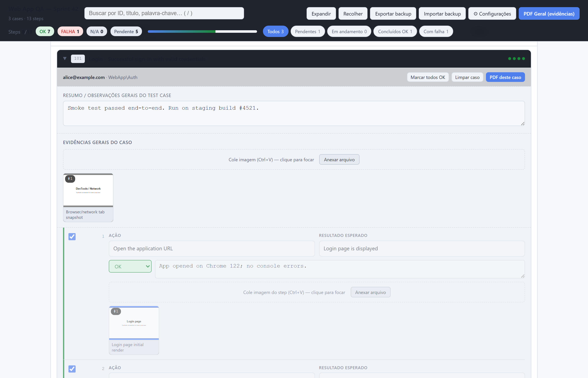Click Limpar caso
The image size is (588, 378).
click(x=467, y=77)
